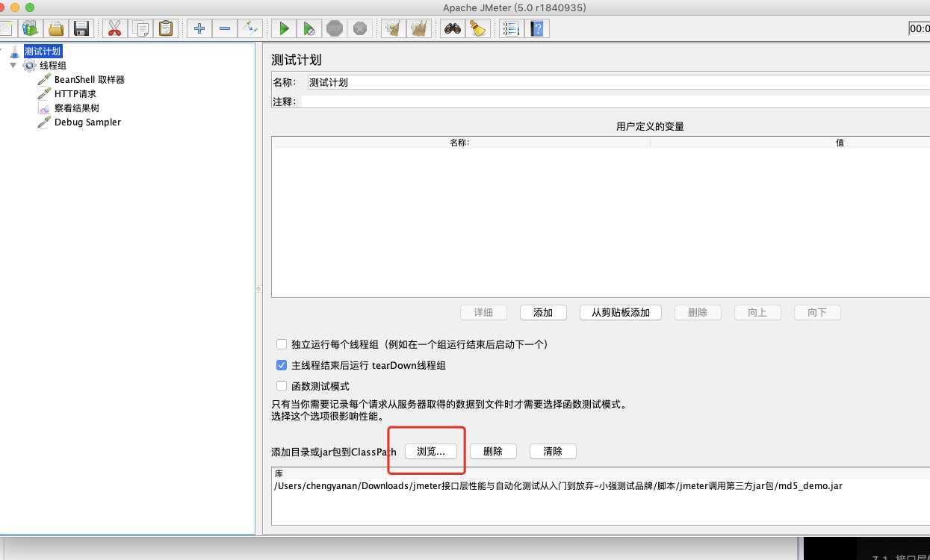
Task: Click the 从剪贴板添加 button
Action: click(x=621, y=313)
